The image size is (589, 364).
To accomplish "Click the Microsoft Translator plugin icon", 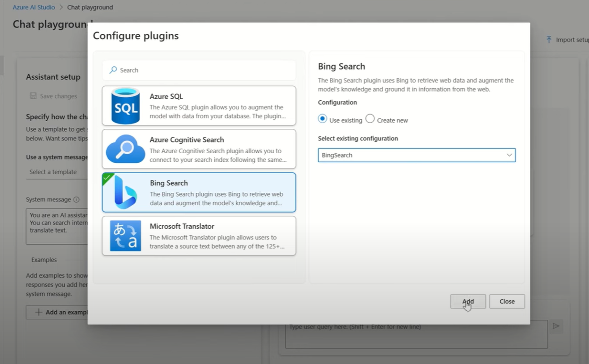I will [x=125, y=235].
